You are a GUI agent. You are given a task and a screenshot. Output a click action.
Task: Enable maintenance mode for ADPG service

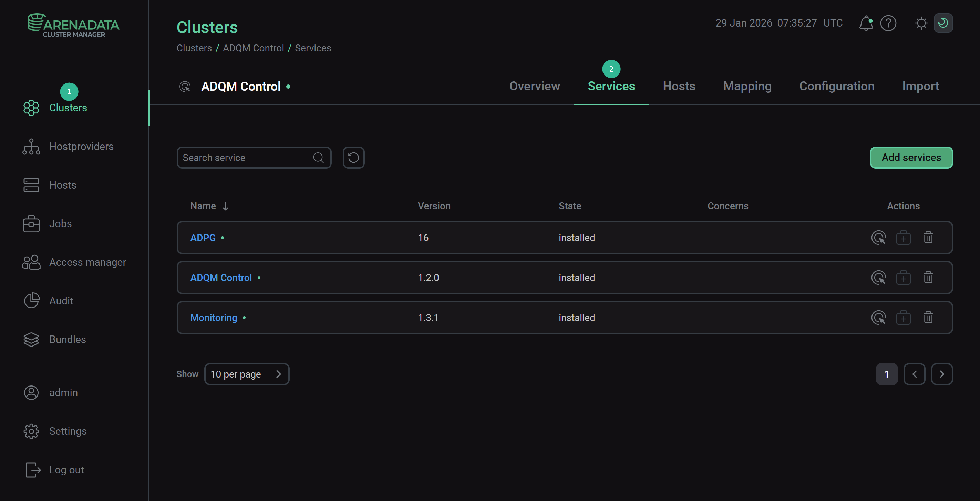tap(904, 237)
